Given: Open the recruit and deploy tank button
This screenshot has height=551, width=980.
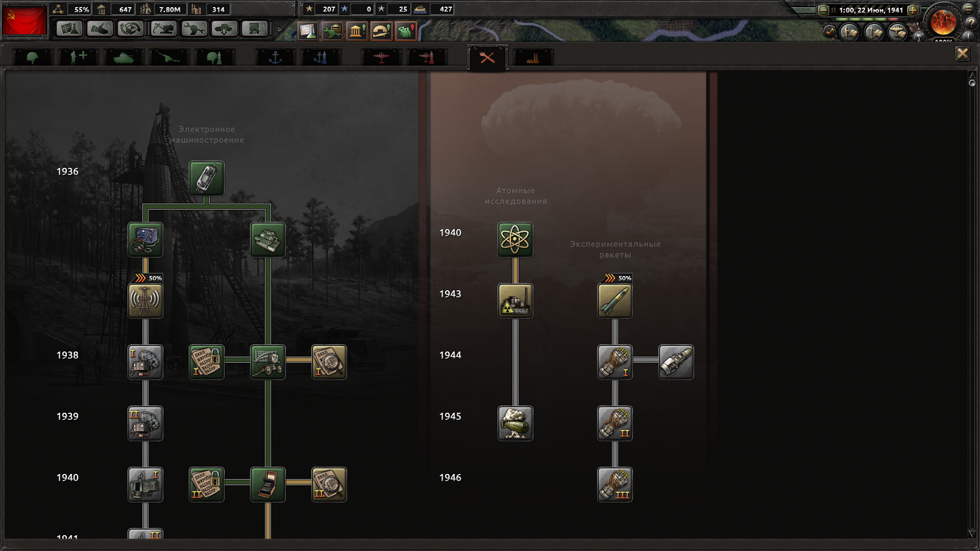Looking at the screenshot, I should 225,29.
